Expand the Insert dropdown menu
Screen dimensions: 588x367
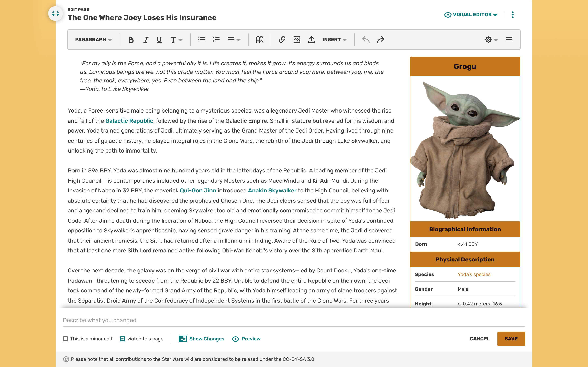tap(334, 40)
